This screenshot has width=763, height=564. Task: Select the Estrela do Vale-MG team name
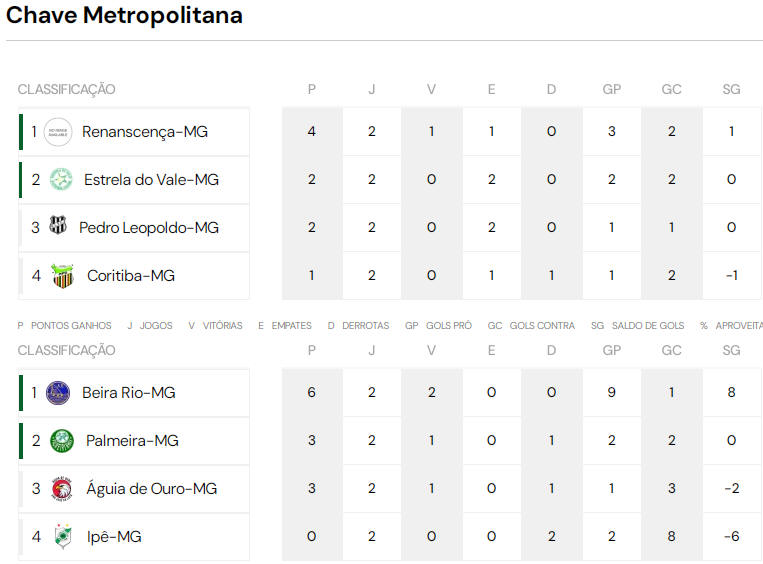151,180
